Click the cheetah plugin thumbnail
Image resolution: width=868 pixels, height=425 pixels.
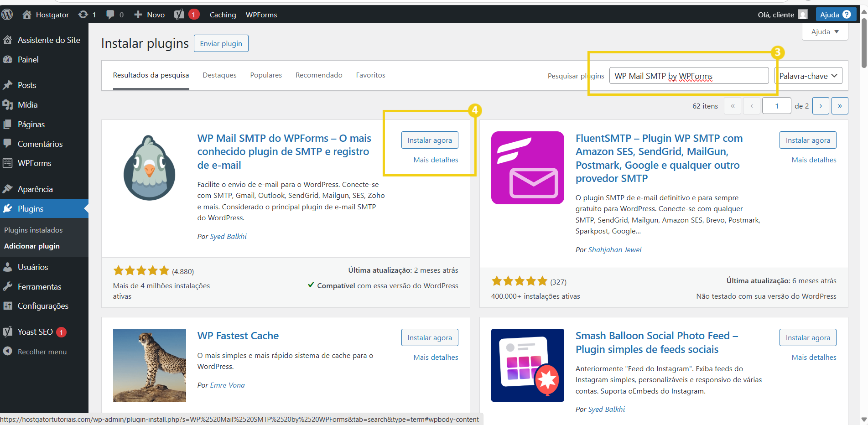150,365
